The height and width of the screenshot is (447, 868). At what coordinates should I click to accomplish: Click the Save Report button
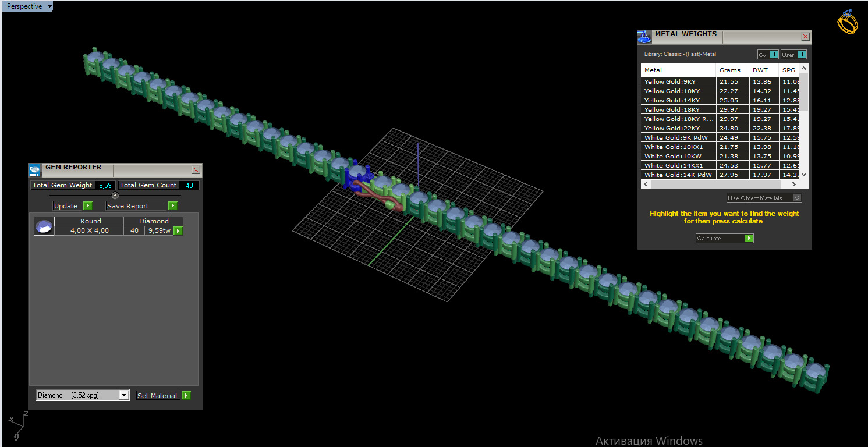click(137, 206)
